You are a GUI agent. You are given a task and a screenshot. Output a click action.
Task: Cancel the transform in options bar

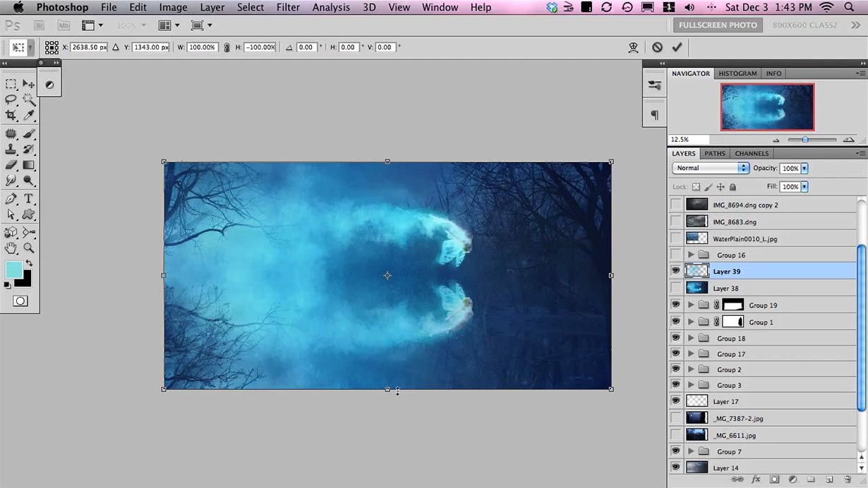coord(657,47)
